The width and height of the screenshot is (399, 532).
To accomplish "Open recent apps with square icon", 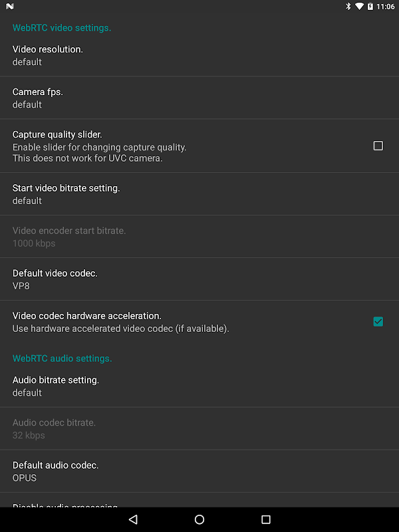I will (x=266, y=519).
